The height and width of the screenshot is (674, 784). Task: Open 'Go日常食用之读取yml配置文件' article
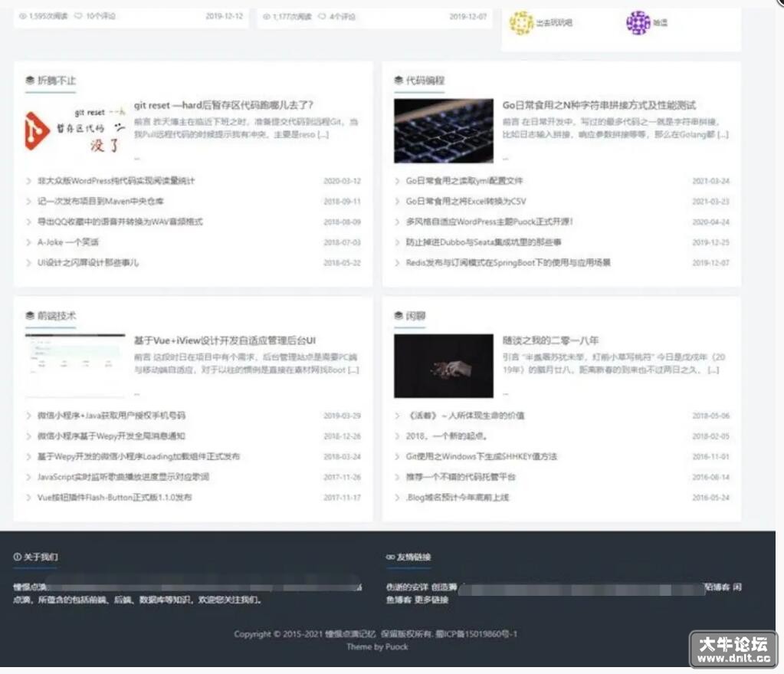464,181
